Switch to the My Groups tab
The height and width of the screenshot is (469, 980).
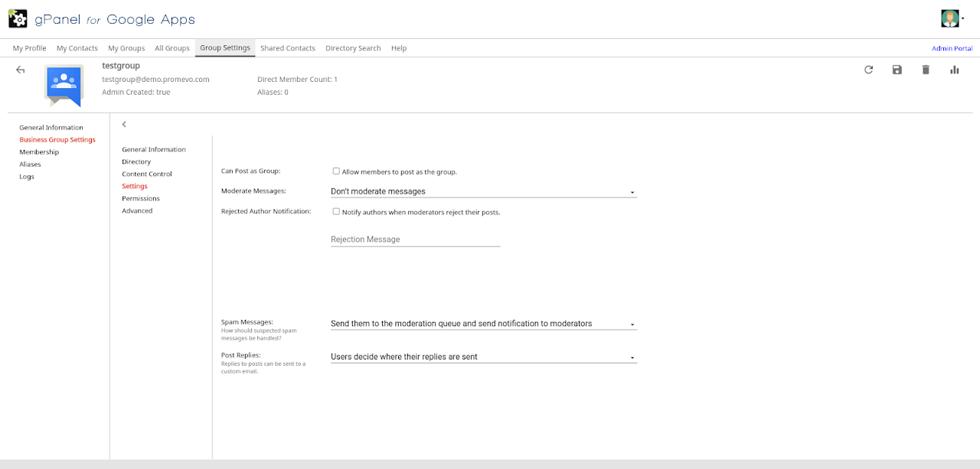pyautogui.click(x=126, y=48)
